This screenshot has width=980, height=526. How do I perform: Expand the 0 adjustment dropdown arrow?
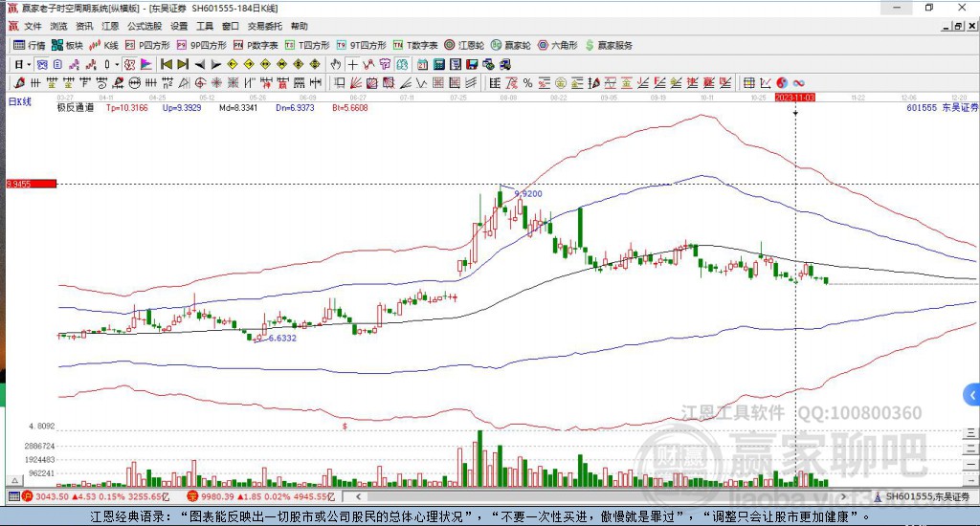tap(117, 64)
